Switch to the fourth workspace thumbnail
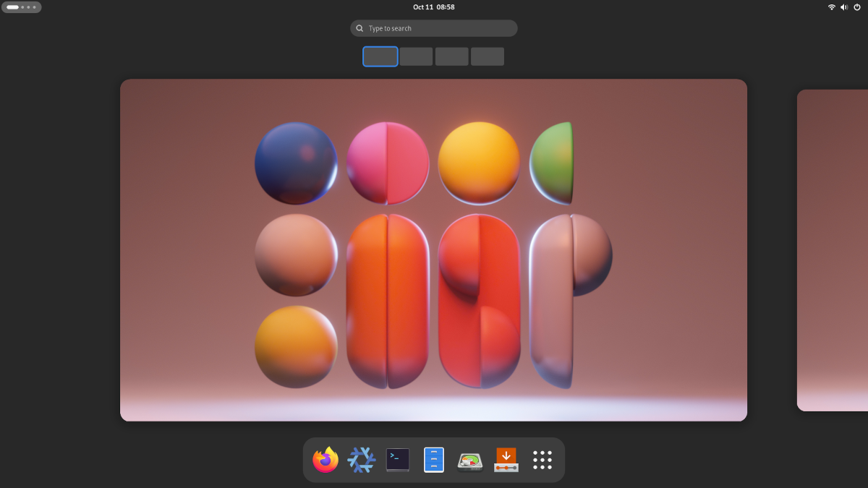The height and width of the screenshot is (488, 868). pos(488,56)
